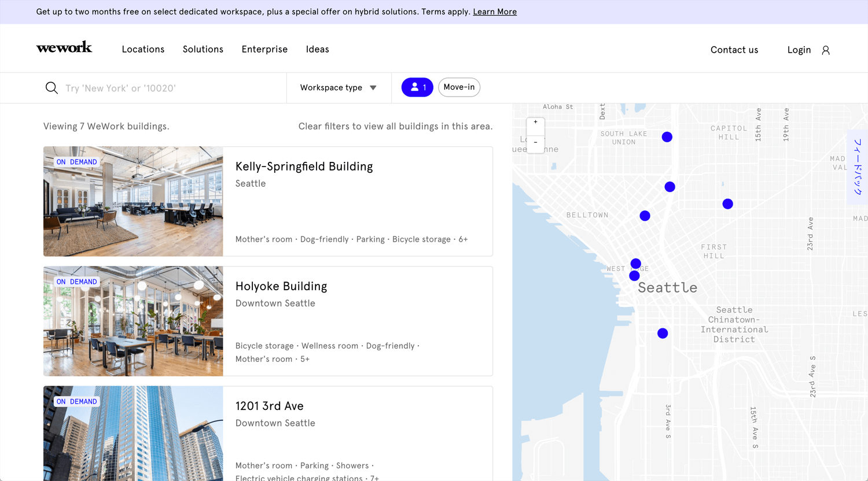The image size is (868, 481).
Task: Click the ON DEMAND badge on Kelly-Springfield
Action: pos(76,162)
